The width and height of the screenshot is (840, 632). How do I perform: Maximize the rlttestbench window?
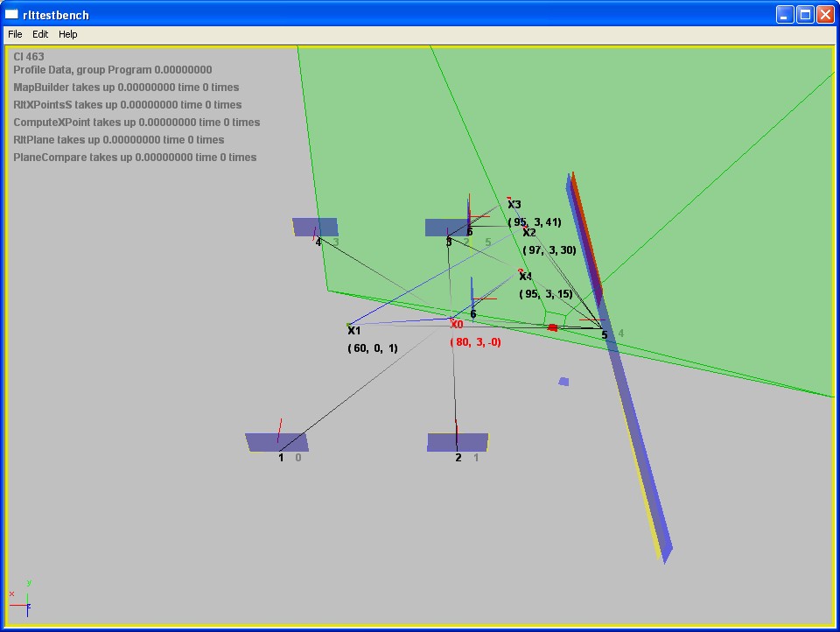[x=803, y=14]
